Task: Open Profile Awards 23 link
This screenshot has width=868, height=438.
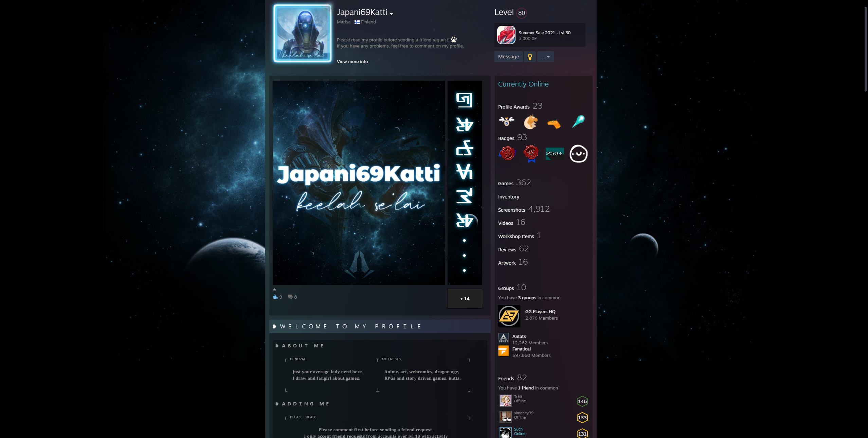Action: pos(520,106)
